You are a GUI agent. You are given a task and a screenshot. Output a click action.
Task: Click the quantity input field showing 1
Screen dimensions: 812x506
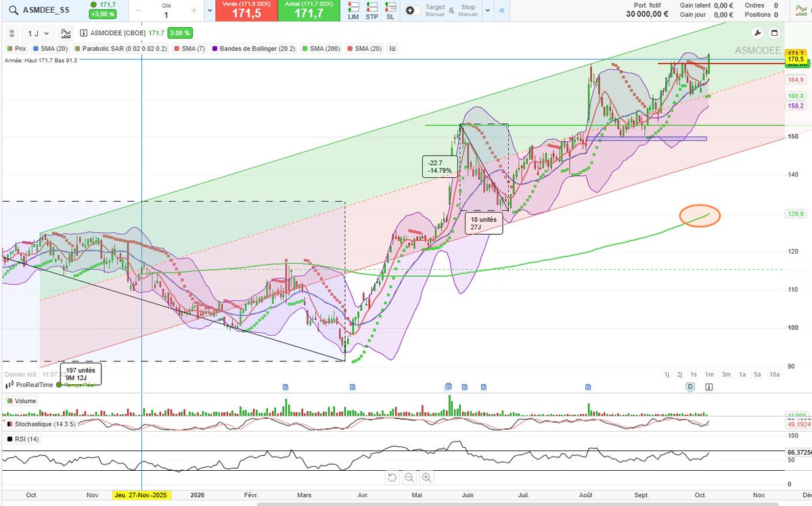[166, 14]
